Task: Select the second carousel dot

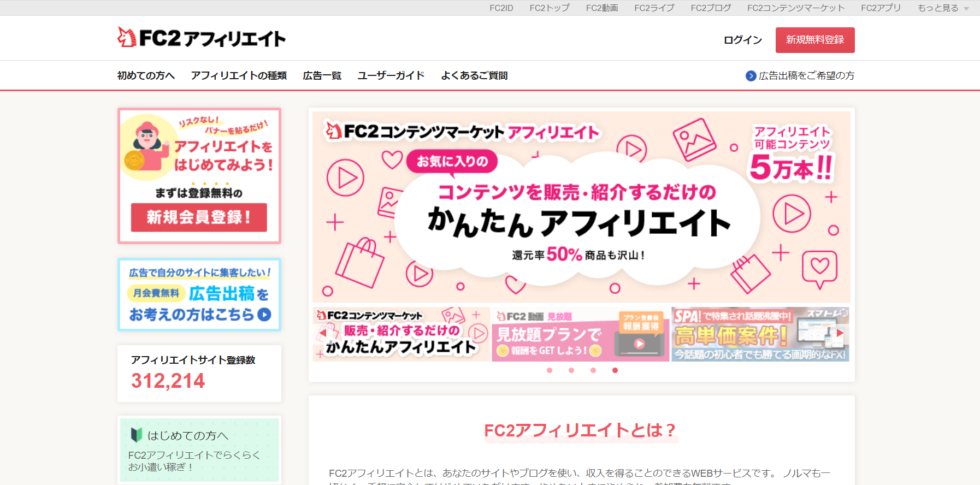Action: click(571, 370)
